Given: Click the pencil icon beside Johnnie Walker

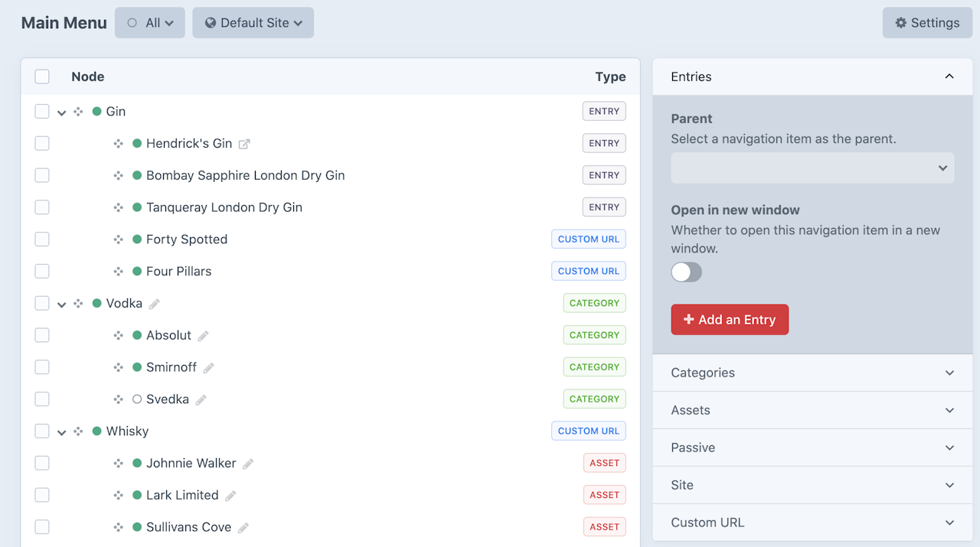Looking at the screenshot, I should point(248,464).
